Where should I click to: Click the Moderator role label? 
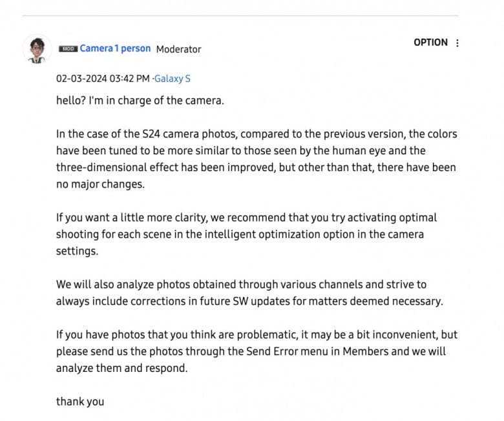(178, 49)
